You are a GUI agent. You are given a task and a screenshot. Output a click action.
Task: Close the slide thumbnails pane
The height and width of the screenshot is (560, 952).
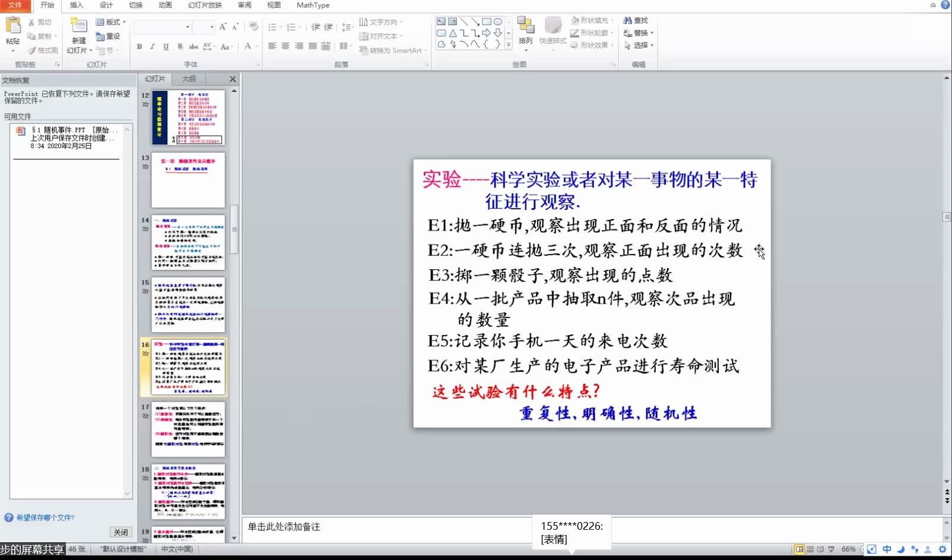point(233,79)
